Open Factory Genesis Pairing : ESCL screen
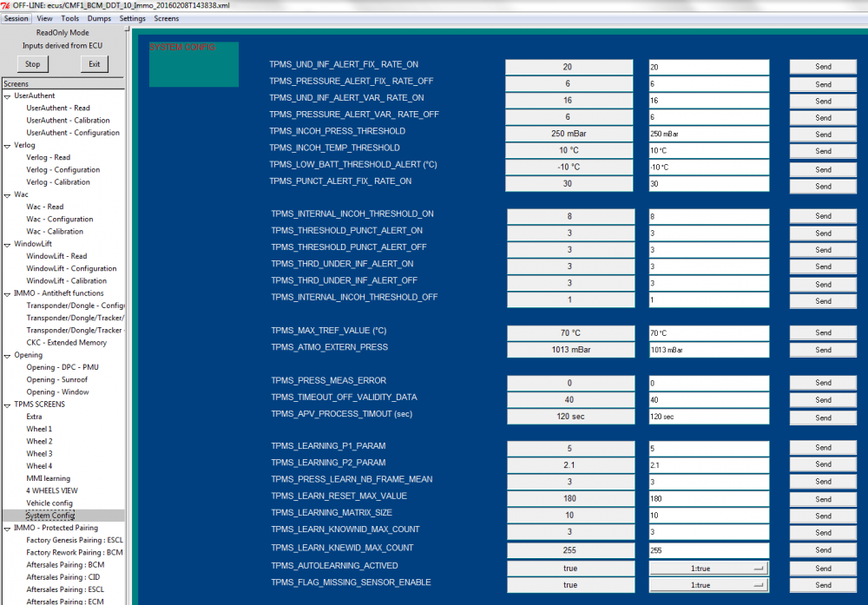 (75, 540)
